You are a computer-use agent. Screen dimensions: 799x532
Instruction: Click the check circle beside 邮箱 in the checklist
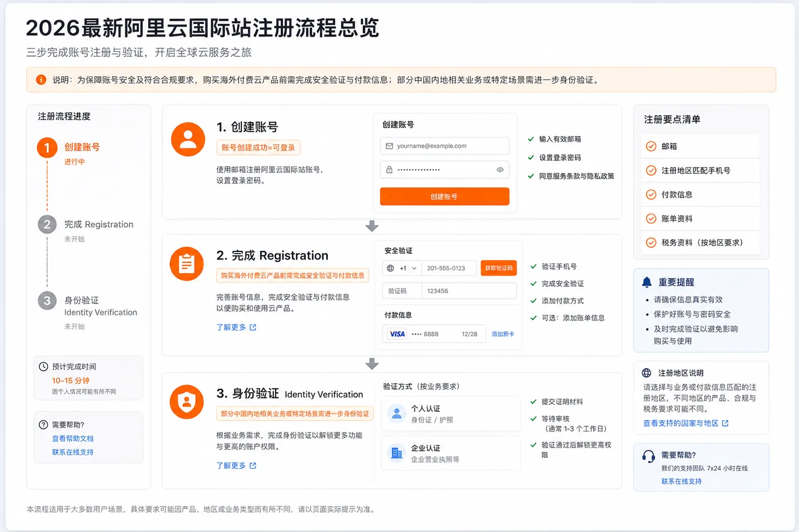(x=651, y=147)
